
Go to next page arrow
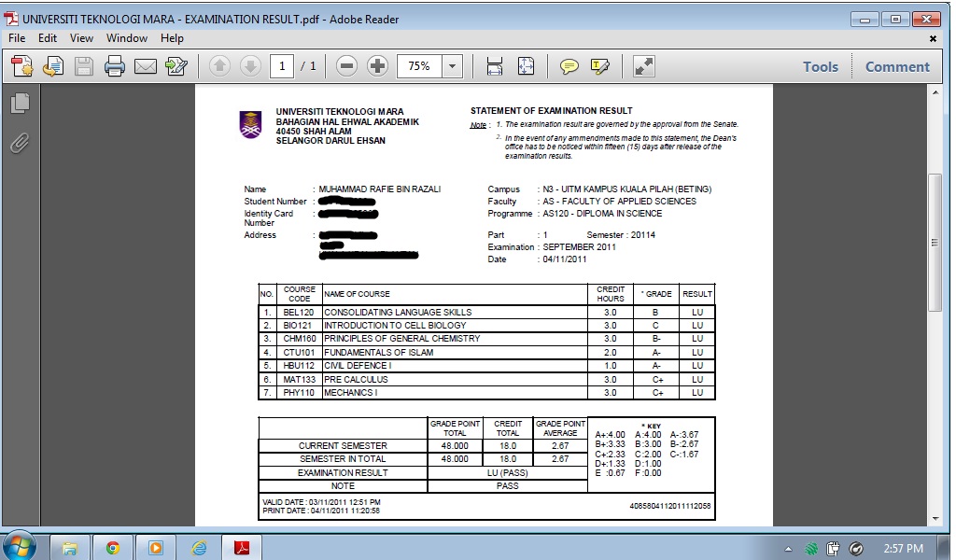[250, 66]
